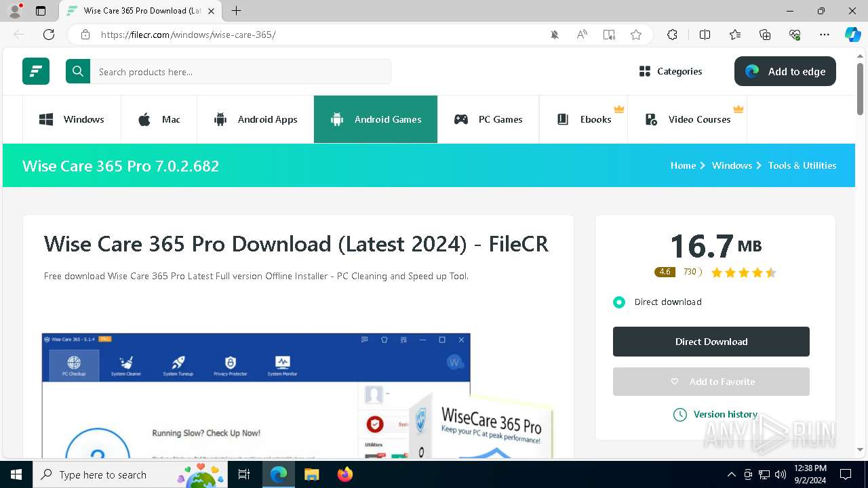Open the Collections icon
The width and height of the screenshot is (868, 488).
point(765,35)
